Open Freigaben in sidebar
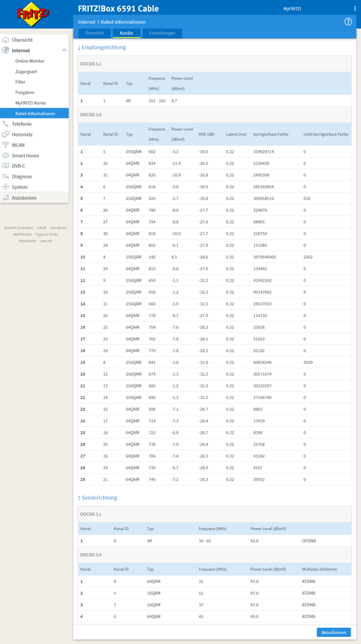This screenshot has height=644, width=361. click(24, 92)
